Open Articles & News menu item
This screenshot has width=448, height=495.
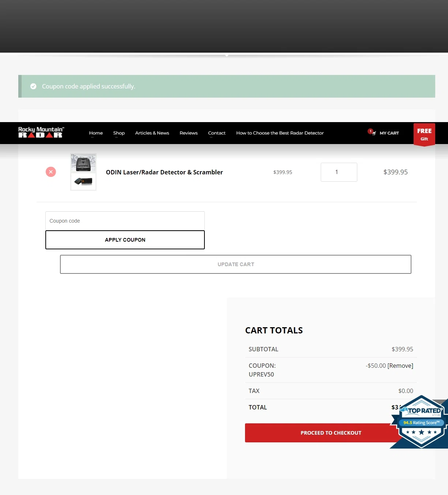click(152, 133)
